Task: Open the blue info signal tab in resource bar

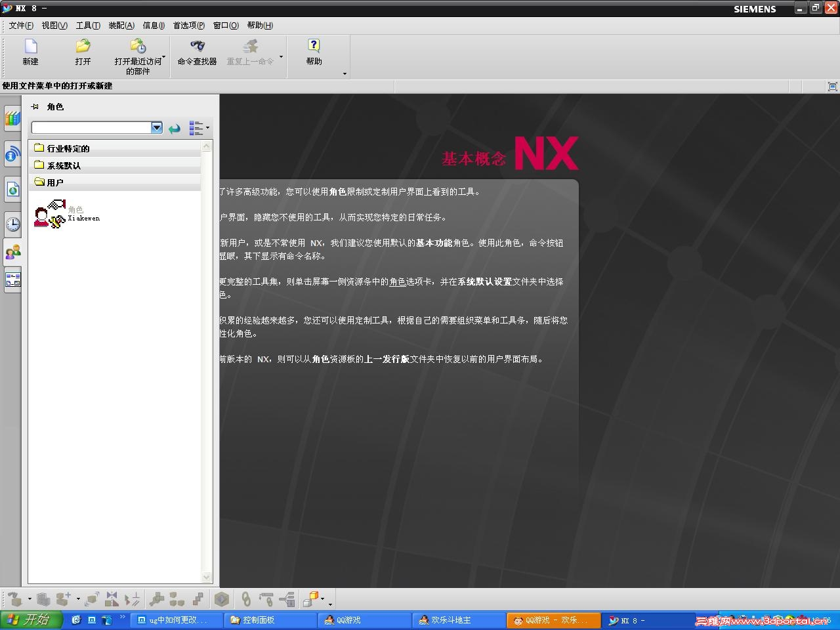Action: coord(12,155)
